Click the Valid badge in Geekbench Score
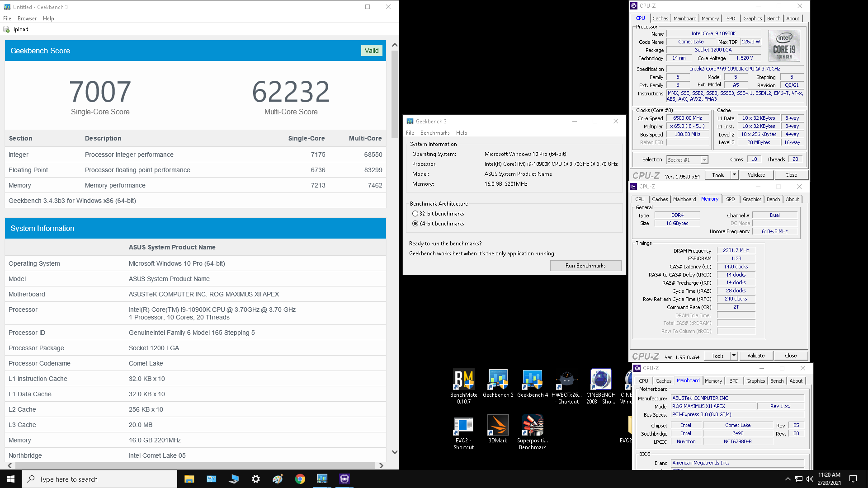 coord(372,51)
